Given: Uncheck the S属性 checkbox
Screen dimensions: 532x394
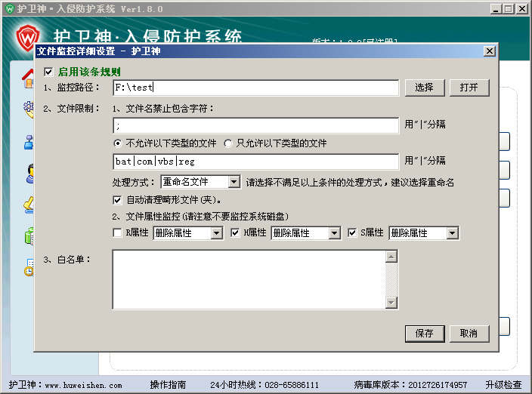Looking at the screenshot, I should pos(352,232).
